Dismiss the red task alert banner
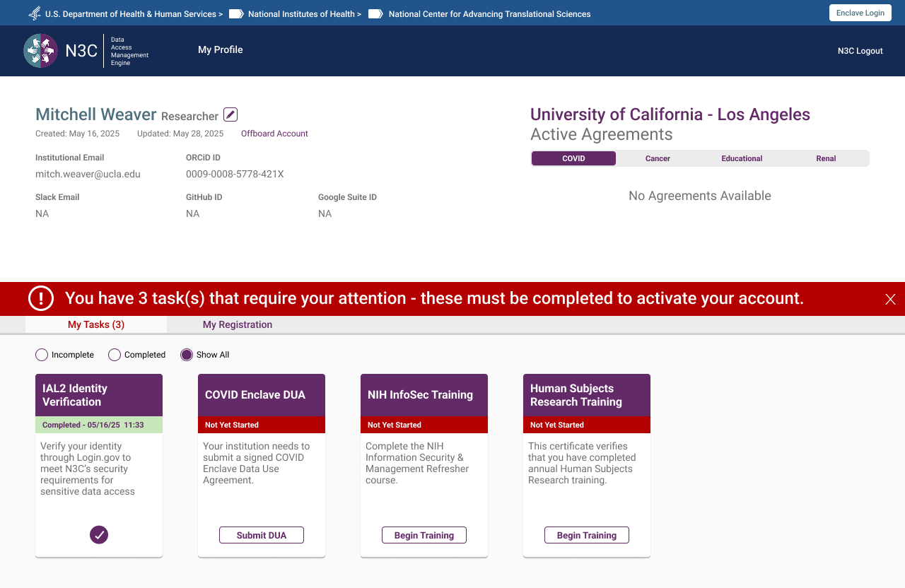 click(x=890, y=299)
